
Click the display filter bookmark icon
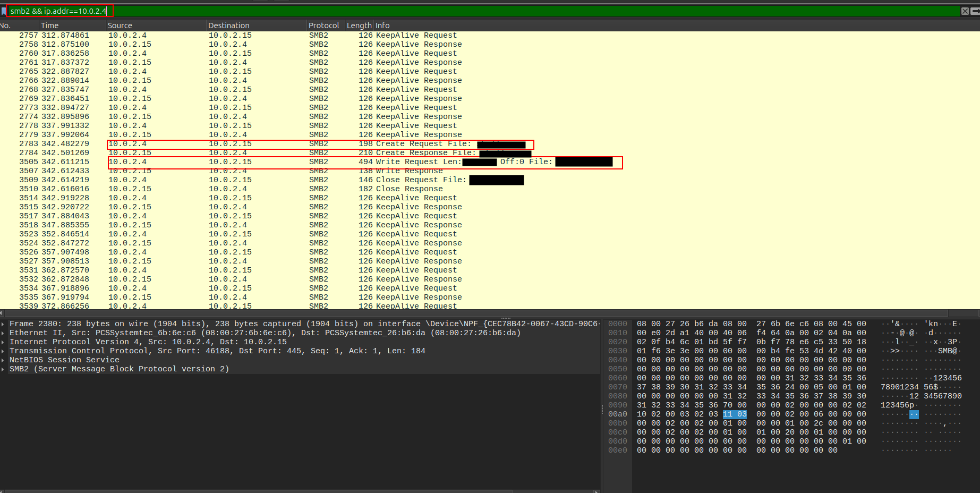point(4,11)
